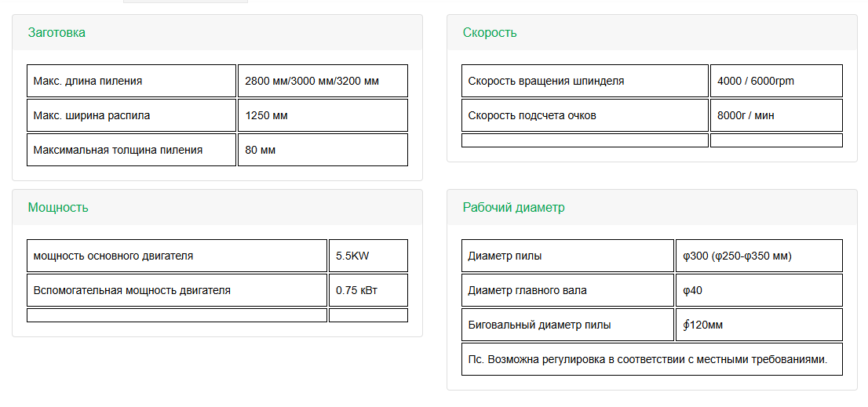This screenshot has height=407, width=868.
Task: Click the Мощность section heading
Action: tap(58, 207)
